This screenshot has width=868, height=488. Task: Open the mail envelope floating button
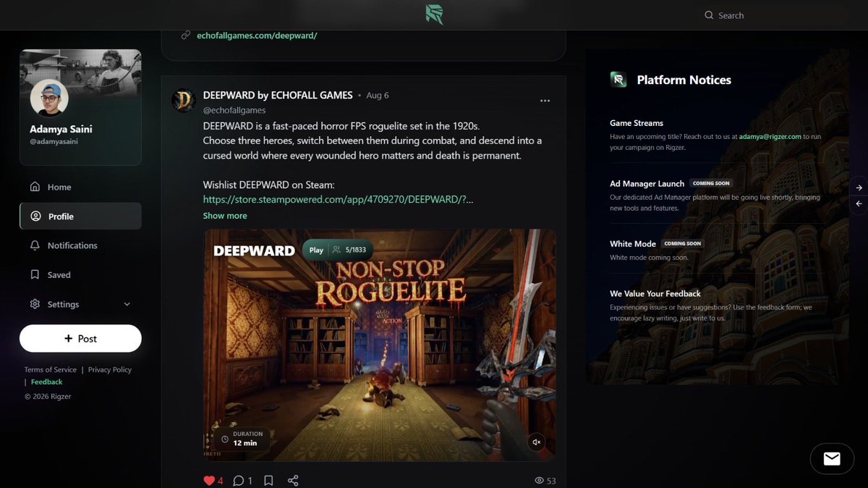(832, 459)
